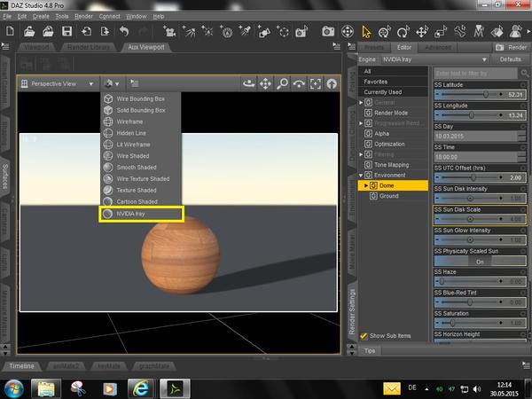This screenshot has width=532, height=399.
Task: Click the search magnifier beside filter field
Action: [x=525, y=73]
